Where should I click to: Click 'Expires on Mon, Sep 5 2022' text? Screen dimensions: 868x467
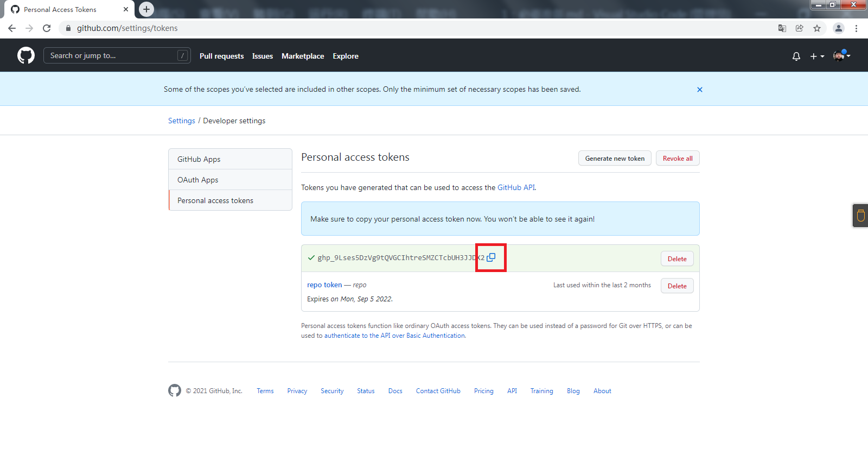tap(350, 299)
